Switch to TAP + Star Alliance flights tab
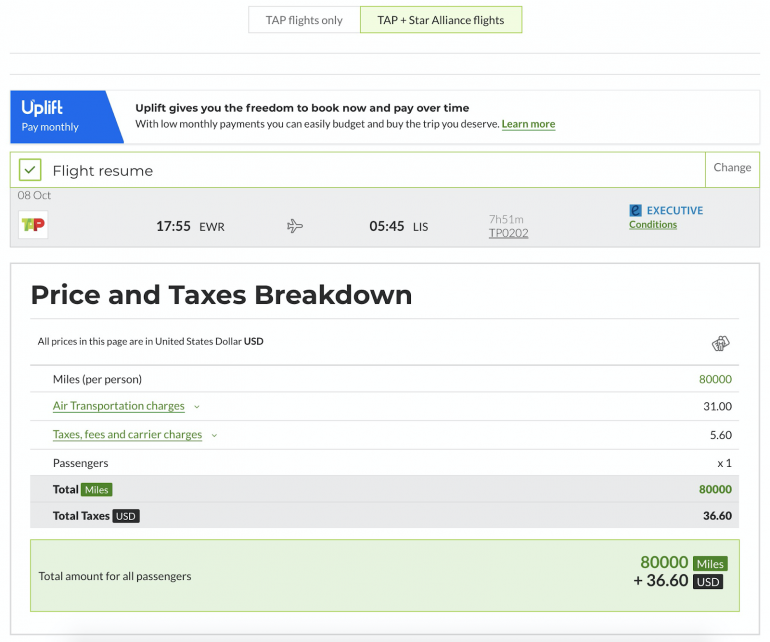The image size is (770, 642). (x=440, y=20)
